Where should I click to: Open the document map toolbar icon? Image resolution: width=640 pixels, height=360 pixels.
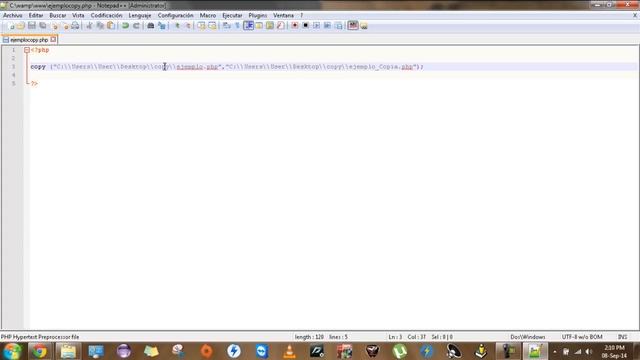pos(270,26)
